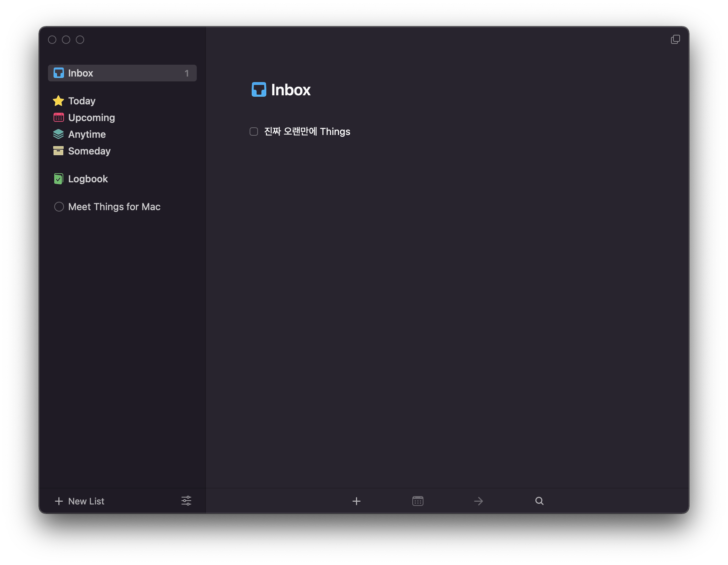728x565 pixels.
Task: Select the 진짜 오랜만에 Things to-do title
Action: point(307,132)
